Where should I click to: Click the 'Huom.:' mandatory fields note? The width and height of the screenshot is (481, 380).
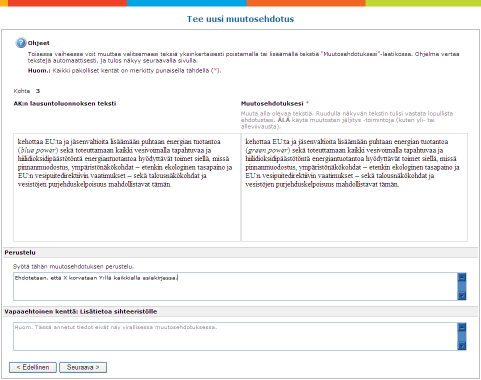124,71
